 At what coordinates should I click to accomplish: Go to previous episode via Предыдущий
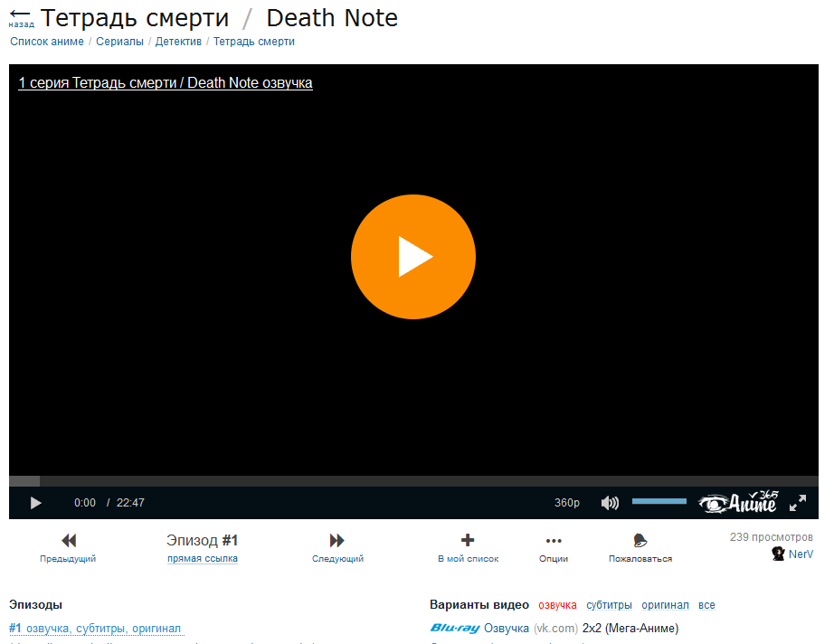tap(68, 548)
